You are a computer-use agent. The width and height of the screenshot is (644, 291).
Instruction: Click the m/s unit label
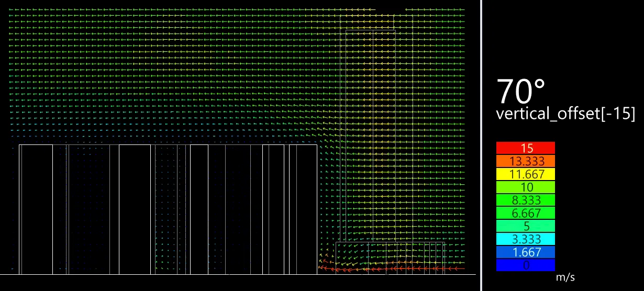[565, 278]
